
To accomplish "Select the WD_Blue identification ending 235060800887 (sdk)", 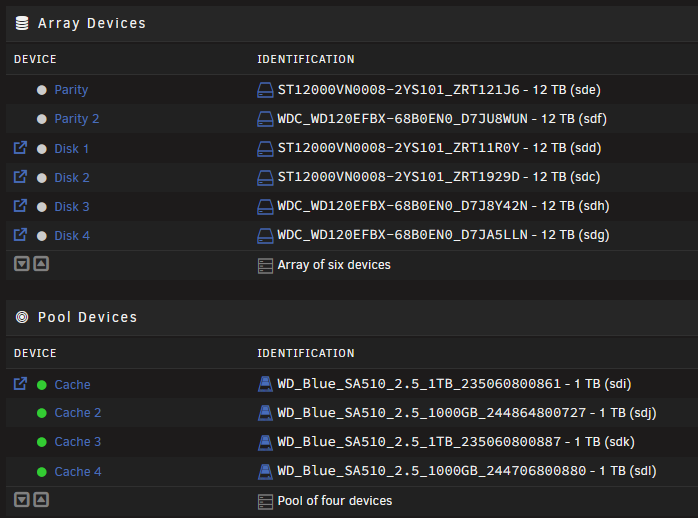I will point(456,441).
